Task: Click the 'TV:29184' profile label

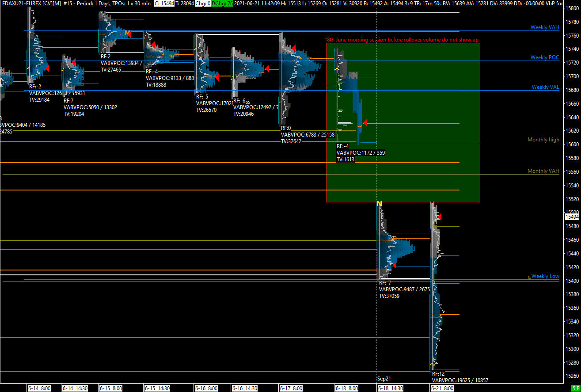Action: [x=39, y=100]
